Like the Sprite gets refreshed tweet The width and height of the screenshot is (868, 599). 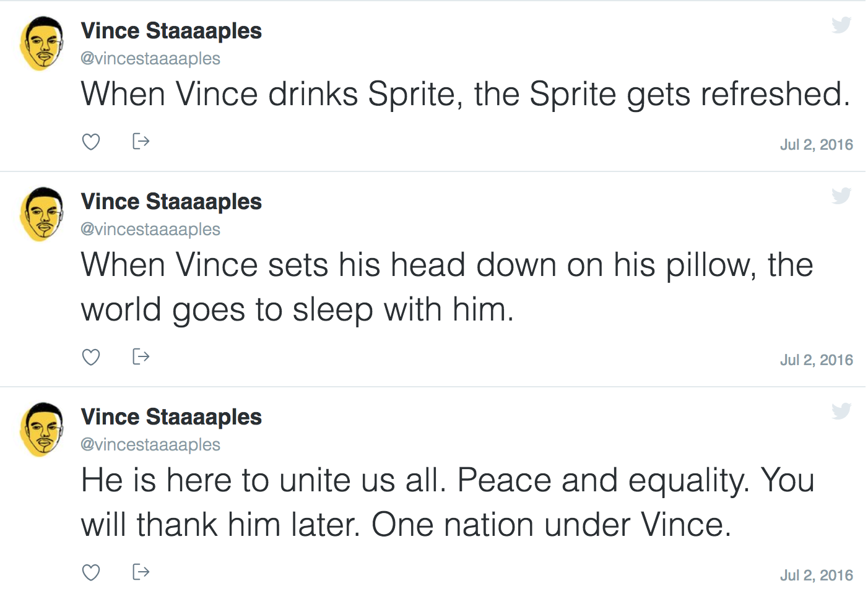point(91,142)
